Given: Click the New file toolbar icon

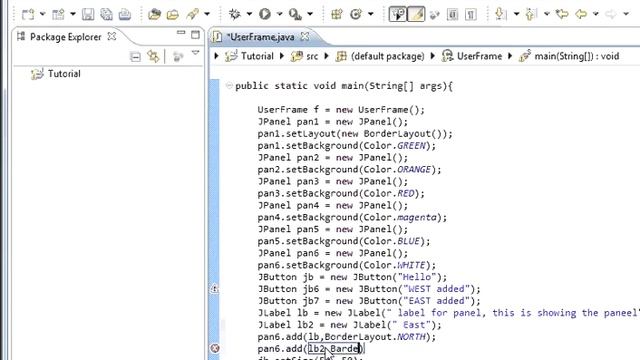Looking at the screenshot, I should (x=28, y=14).
